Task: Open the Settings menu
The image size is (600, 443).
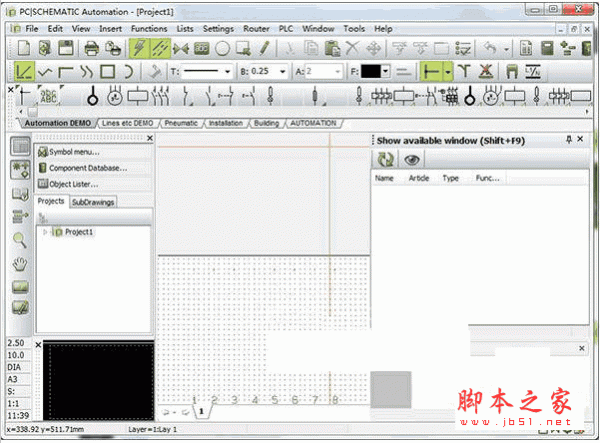Action: pos(218,29)
